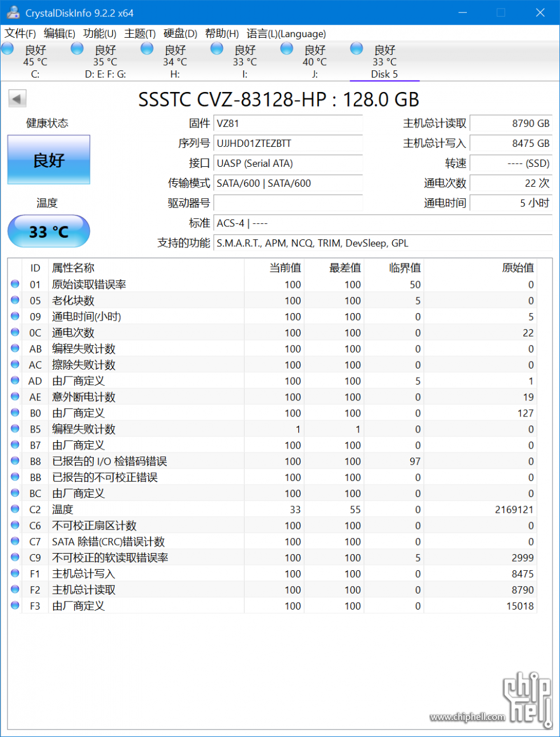Switch to the I: disk tab
Image resolution: width=560 pixels, height=737 pixels.
click(x=245, y=62)
